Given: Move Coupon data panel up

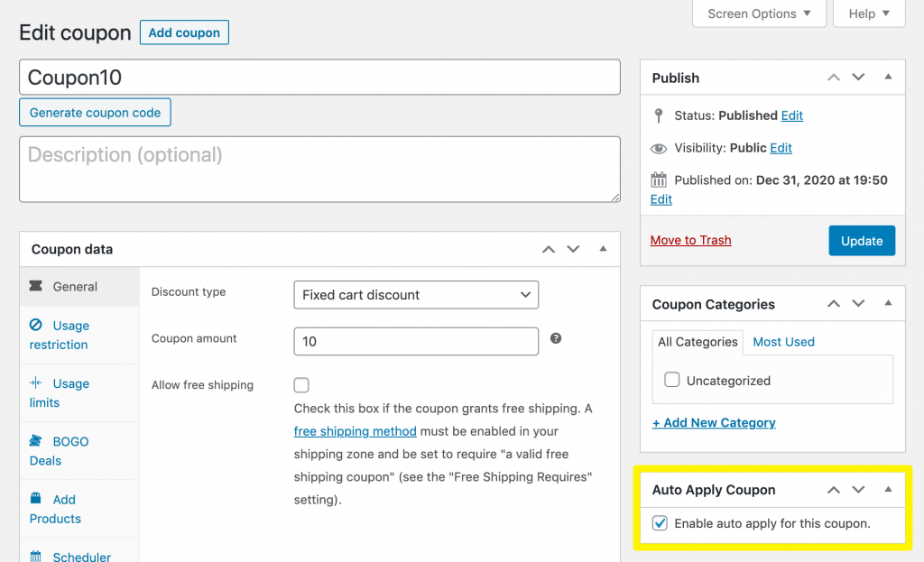Looking at the screenshot, I should (549, 249).
